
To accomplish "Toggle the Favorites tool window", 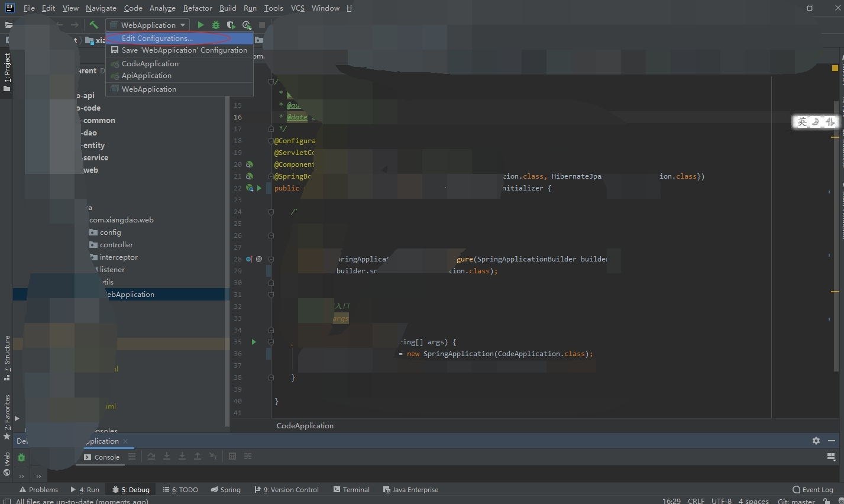I will pyautogui.click(x=7, y=416).
